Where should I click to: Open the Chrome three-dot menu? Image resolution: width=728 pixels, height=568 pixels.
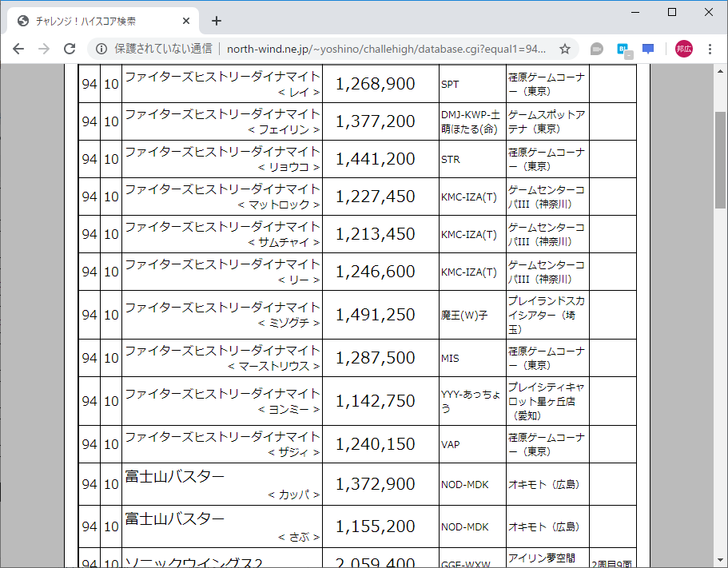[x=710, y=49]
